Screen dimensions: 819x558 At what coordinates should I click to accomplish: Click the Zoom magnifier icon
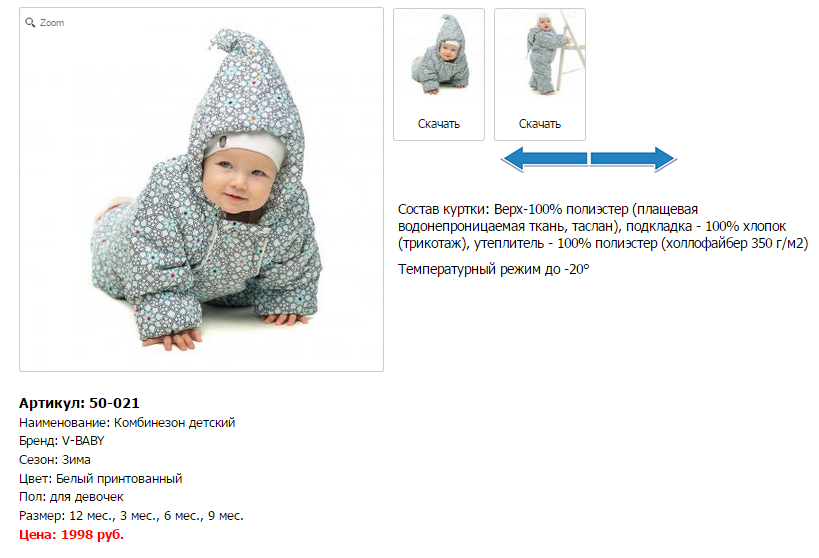tap(30, 22)
